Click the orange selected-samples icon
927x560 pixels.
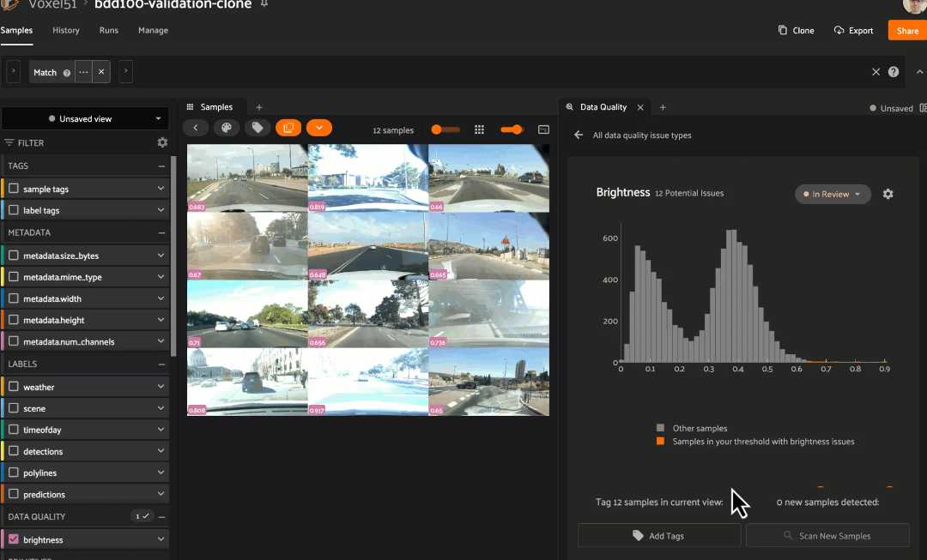[288, 128]
